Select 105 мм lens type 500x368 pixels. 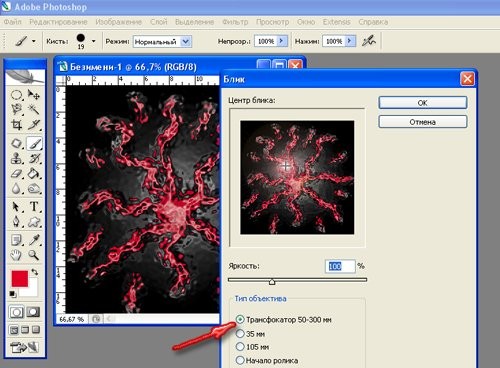240,347
